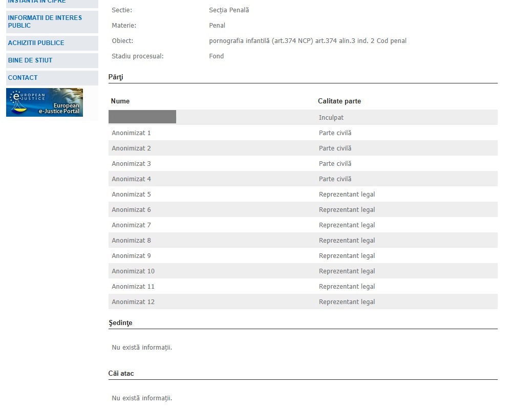
Task: Click Reprezentant legal in Anonimizat 6 row
Action: point(347,209)
